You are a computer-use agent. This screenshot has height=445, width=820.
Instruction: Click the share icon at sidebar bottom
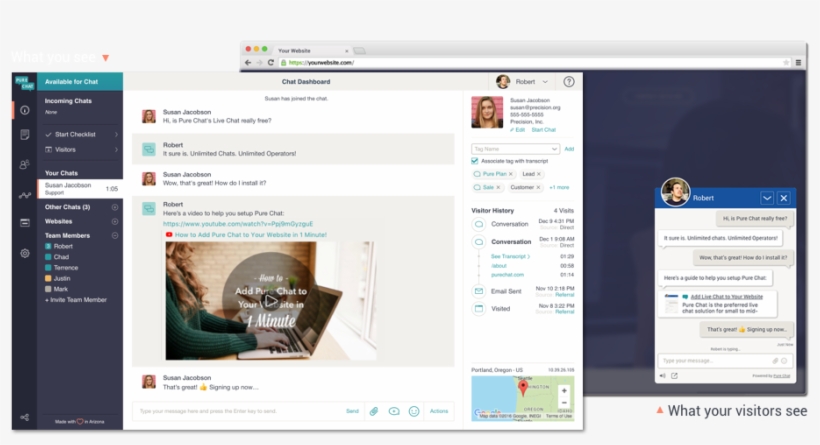tap(25, 417)
